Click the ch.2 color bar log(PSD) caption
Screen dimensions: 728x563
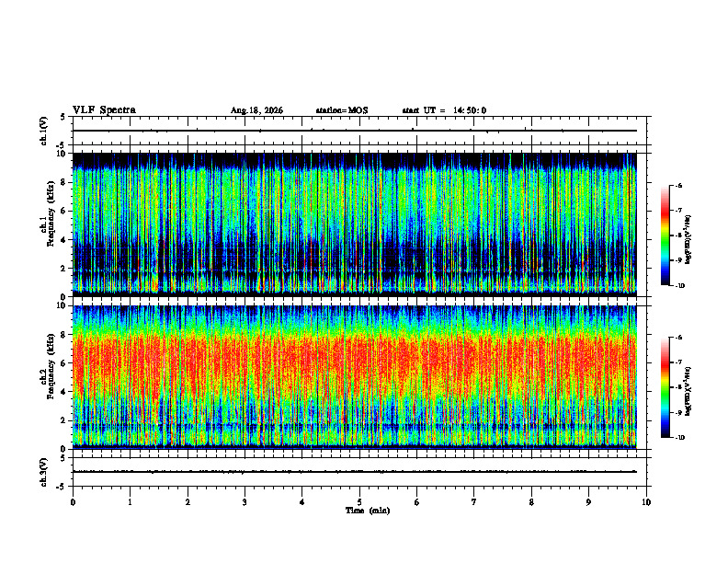[689, 392]
